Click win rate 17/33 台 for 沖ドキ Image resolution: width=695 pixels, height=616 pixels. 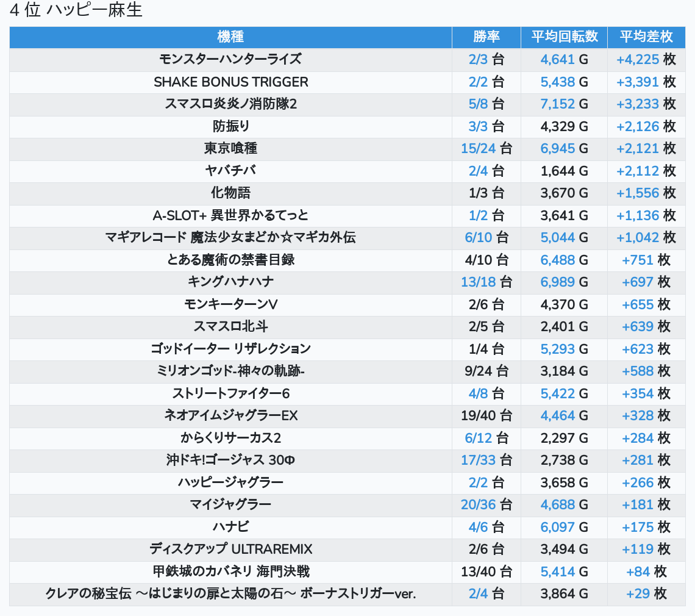[486, 460]
